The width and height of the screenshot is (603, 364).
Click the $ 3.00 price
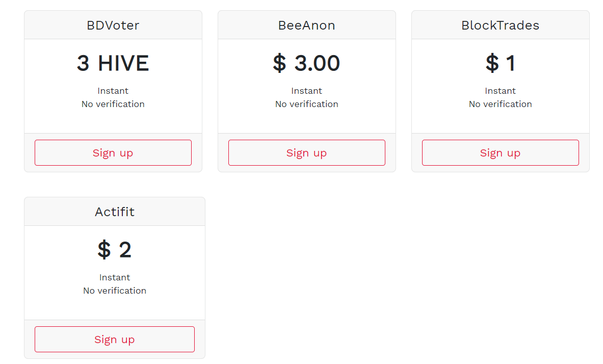tap(306, 63)
